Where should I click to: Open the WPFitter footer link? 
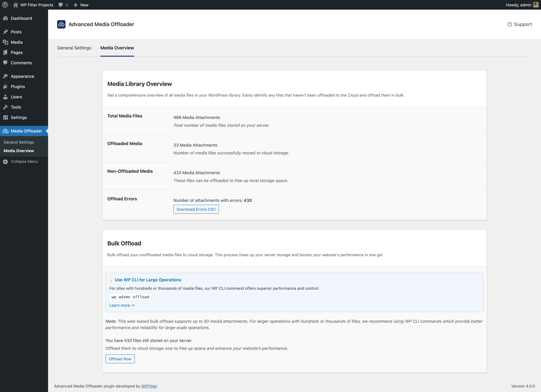point(149,386)
